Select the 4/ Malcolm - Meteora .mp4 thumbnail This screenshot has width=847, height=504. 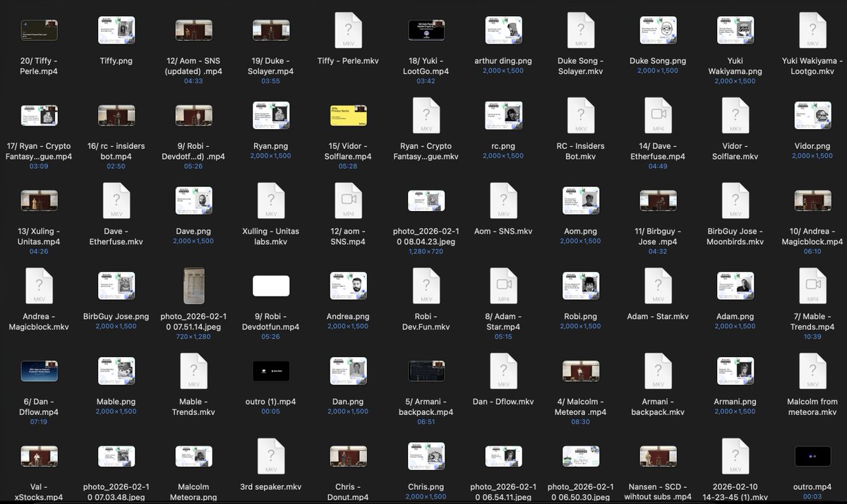point(581,371)
